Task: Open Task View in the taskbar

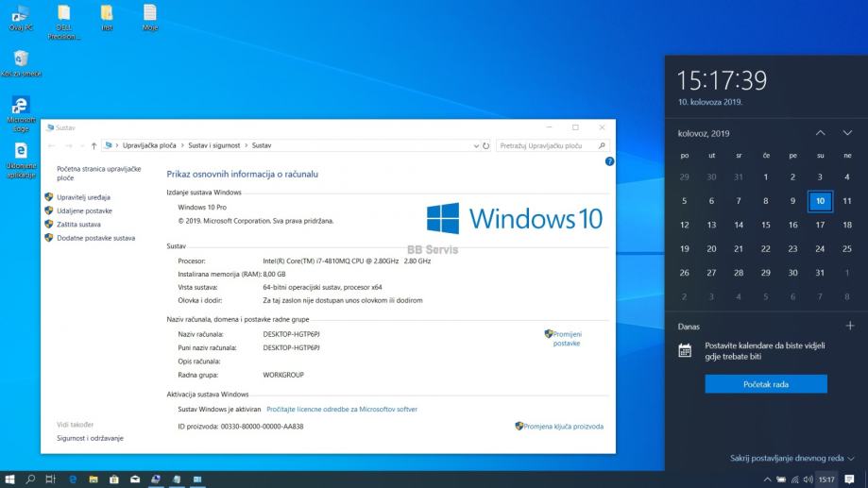Action: click(x=51, y=480)
